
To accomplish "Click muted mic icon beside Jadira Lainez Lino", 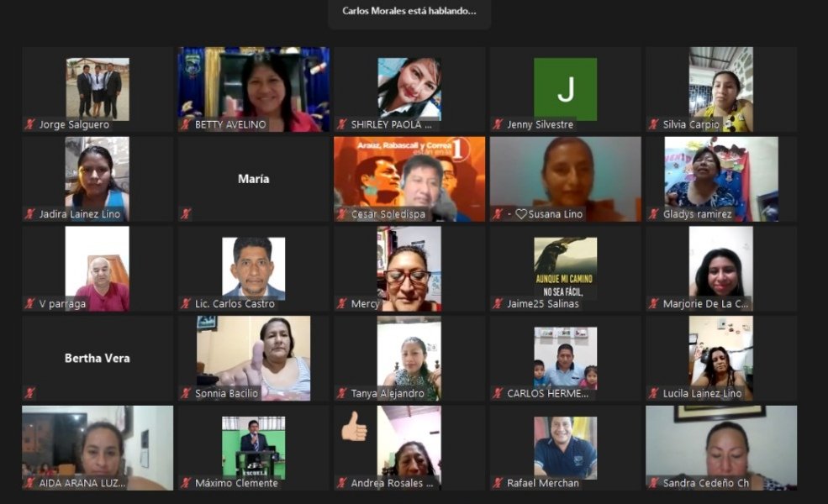I will 29,214.
